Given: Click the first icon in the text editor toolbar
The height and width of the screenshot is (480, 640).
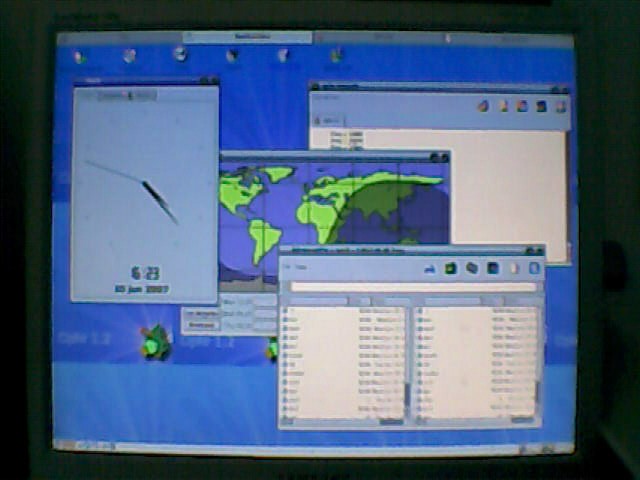Looking at the screenshot, I should pos(483,106).
